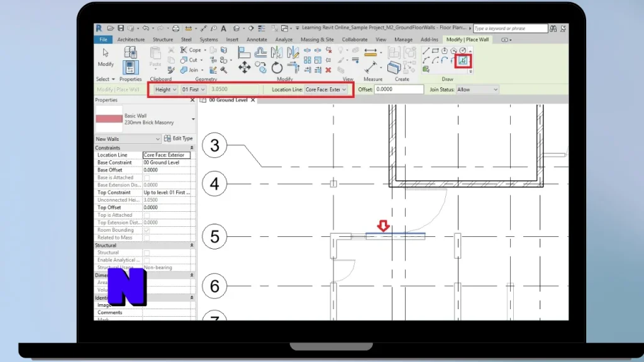Choose the Line draw tool

(426, 51)
